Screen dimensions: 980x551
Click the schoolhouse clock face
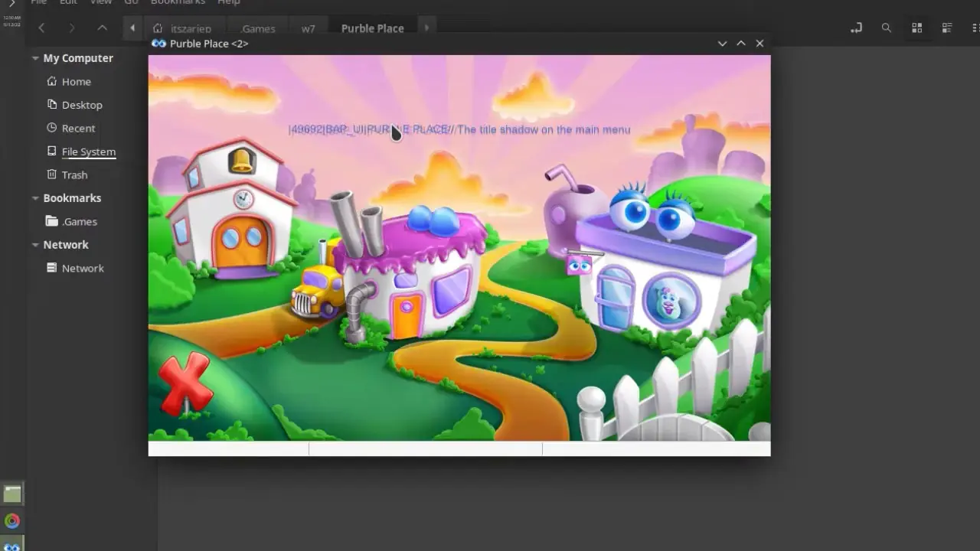[x=243, y=199]
